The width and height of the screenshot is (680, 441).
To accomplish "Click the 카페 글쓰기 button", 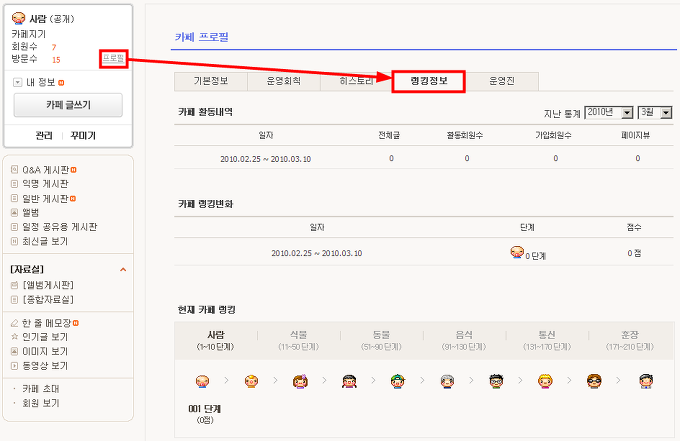I will 68,105.
